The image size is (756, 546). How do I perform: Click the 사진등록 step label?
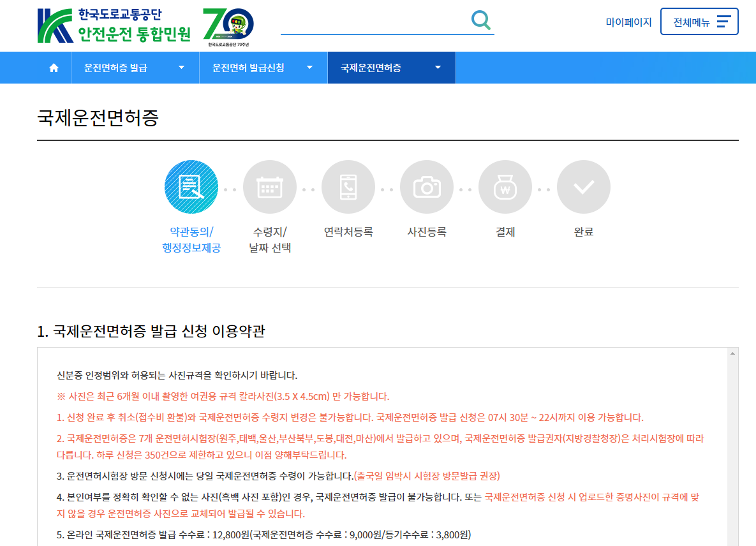[x=427, y=232]
